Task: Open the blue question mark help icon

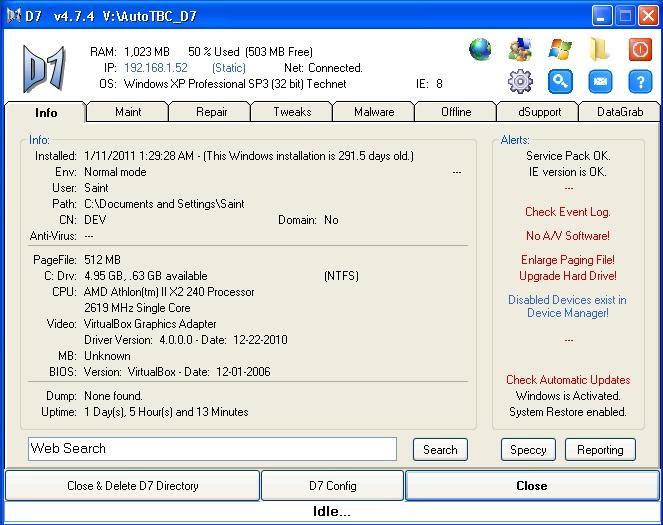Action: point(640,81)
